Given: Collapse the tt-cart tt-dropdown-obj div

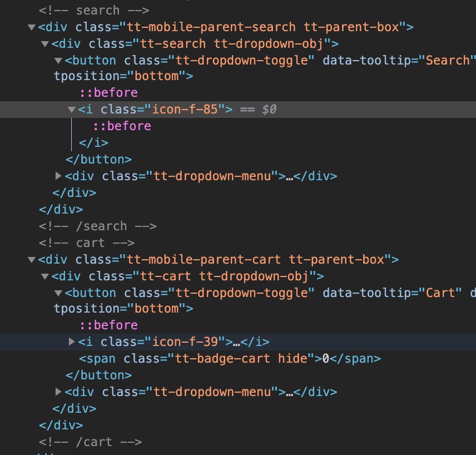Looking at the screenshot, I should pos(45,276).
